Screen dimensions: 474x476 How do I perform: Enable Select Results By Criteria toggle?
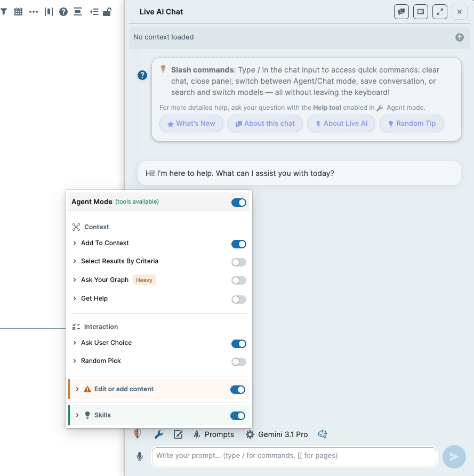tap(239, 262)
